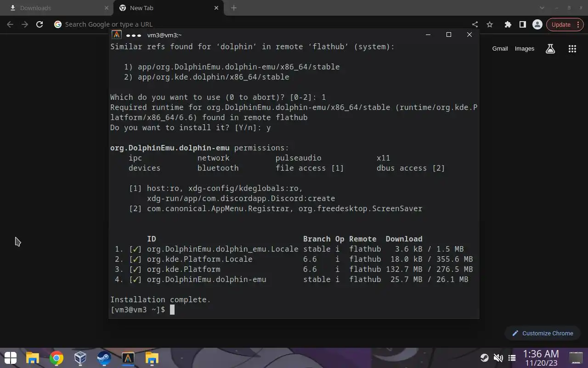Open Steam from the taskbar

[x=104, y=358]
